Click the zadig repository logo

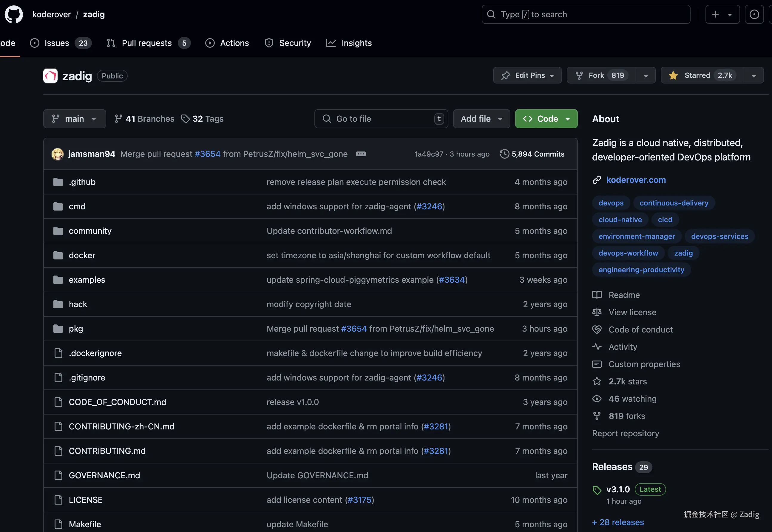click(x=50, y=76)
